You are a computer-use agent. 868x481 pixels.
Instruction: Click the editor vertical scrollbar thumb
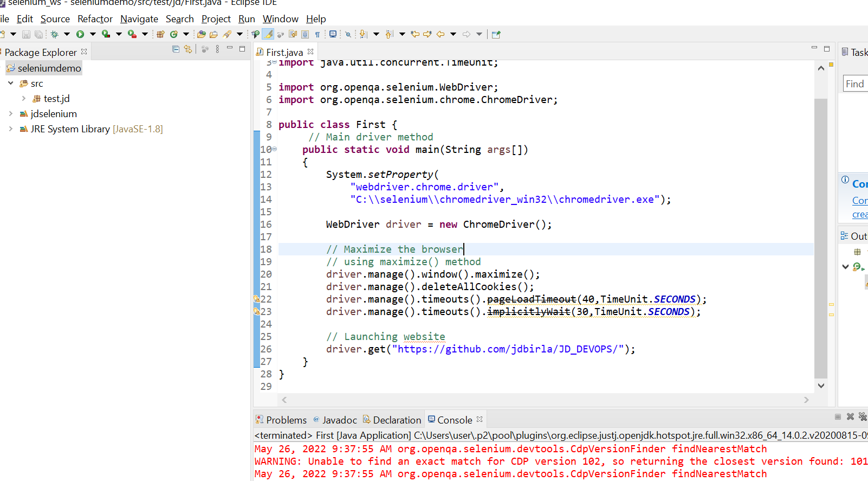point(821,239)
